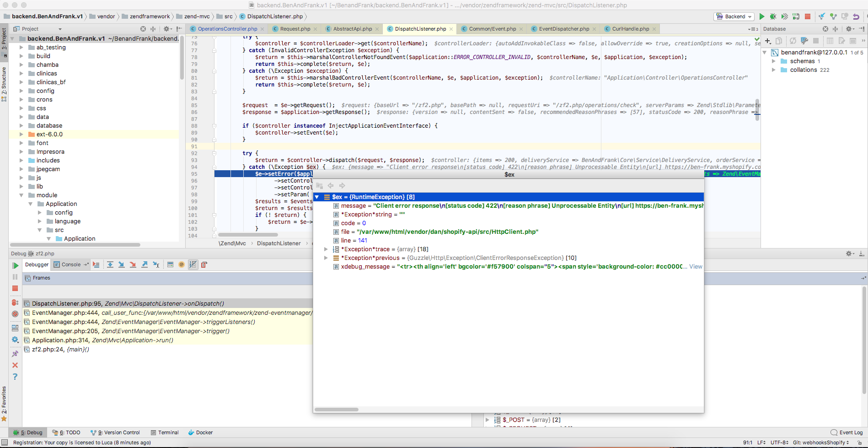
Task: Revert changes with the purple arrow
Action: (x=856, y=16)
